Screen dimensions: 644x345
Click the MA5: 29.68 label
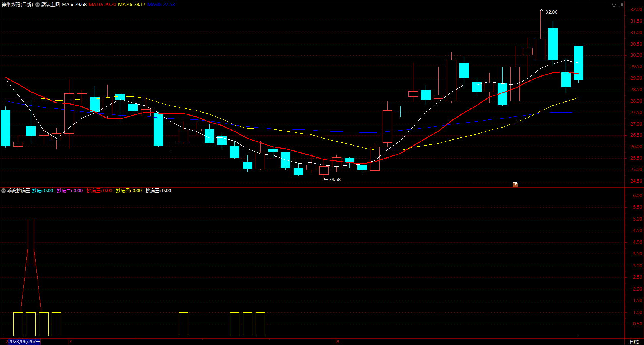coord(74,5)
